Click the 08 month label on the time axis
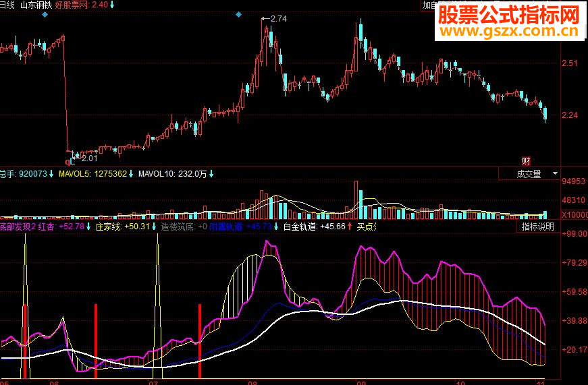Screen dimensions: 588x385 [x=252, y=383]
